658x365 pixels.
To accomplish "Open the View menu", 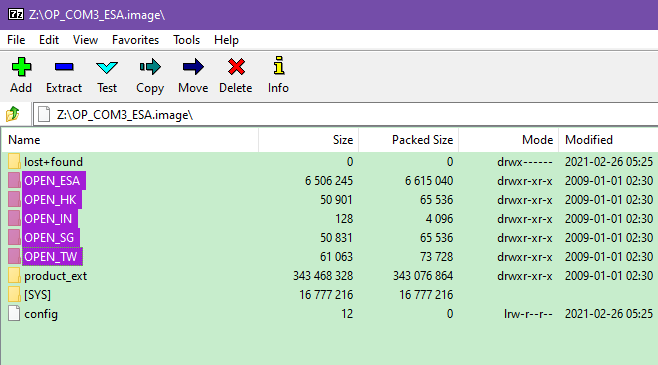I will [x=85, y=40].
